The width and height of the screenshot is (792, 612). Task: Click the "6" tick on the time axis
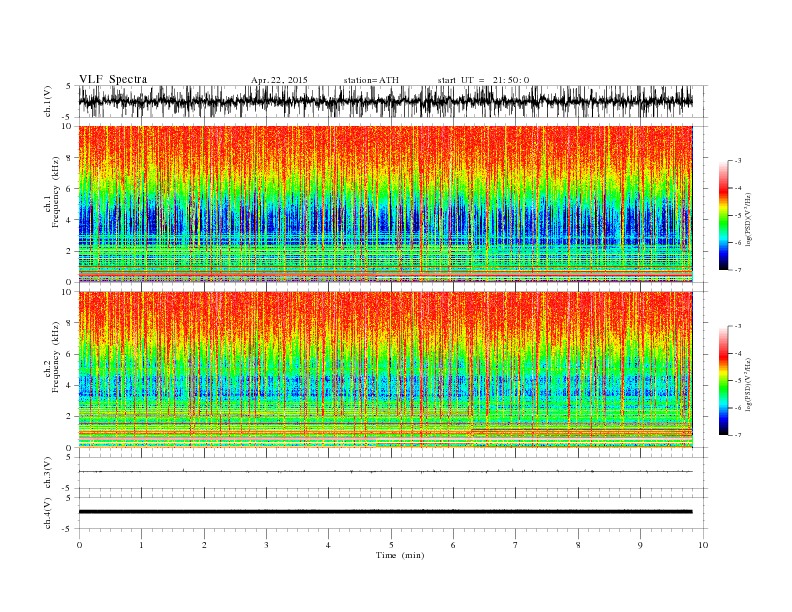pos(453,545)
